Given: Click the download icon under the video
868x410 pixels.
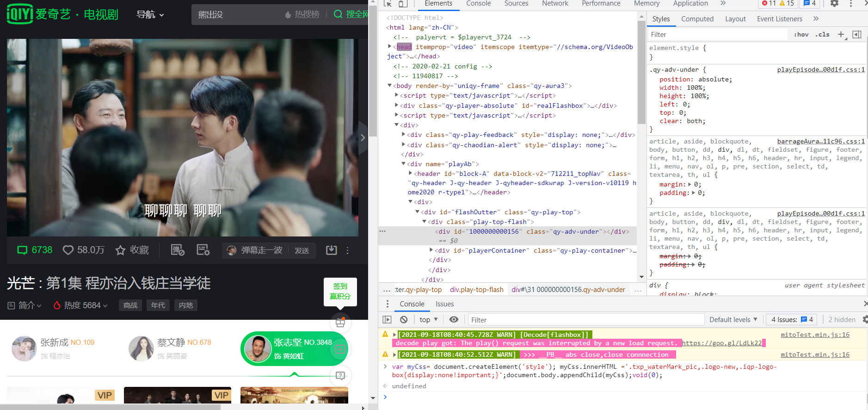Looking at the screenshot, I should coord(332,250).
